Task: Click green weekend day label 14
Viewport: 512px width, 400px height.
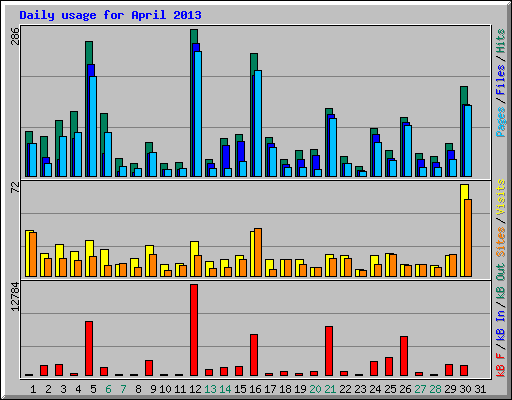Action: pos(225,389)
